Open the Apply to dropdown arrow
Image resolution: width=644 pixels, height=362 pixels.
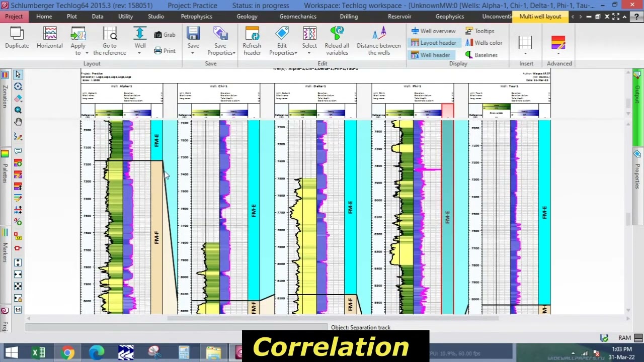[x=87, y=53]
